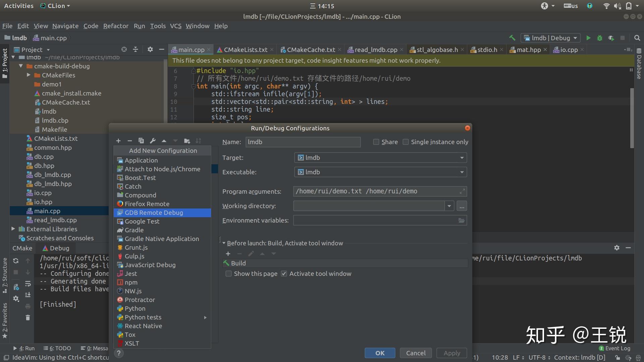
Task: Click the dialog Help question mark
Action: 119,353
